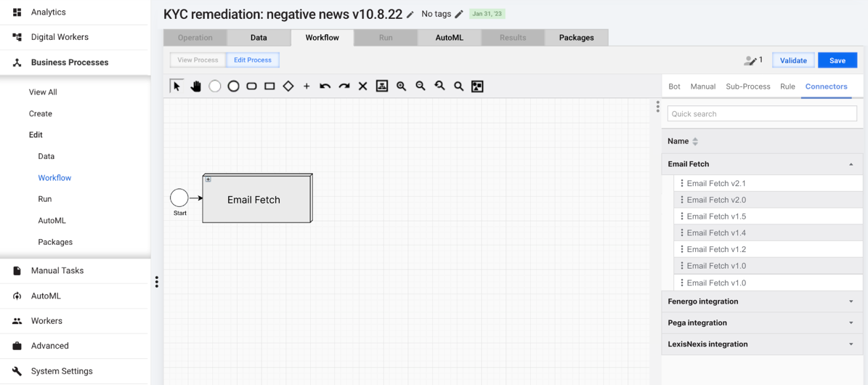Click the plain magnifier icon
The height and width of the screenshot is (385, 868).
click(x=458, y=86)
